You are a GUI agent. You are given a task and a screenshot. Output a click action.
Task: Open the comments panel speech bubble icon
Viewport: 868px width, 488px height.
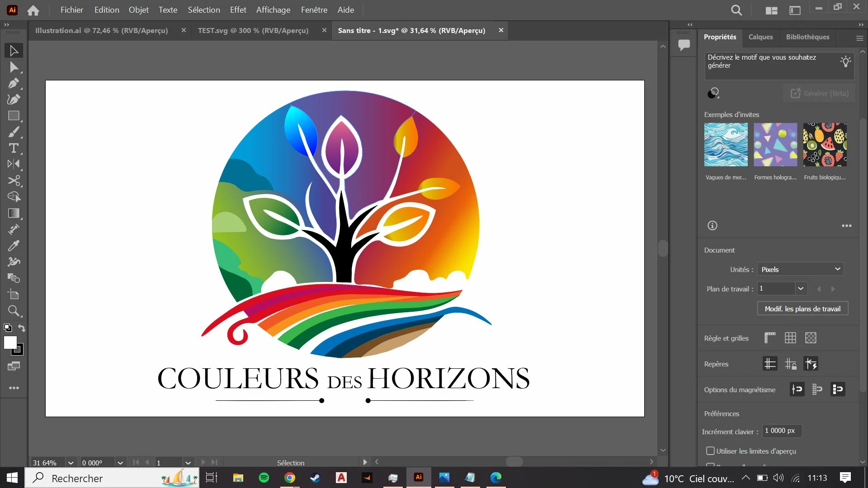(684, 44)
